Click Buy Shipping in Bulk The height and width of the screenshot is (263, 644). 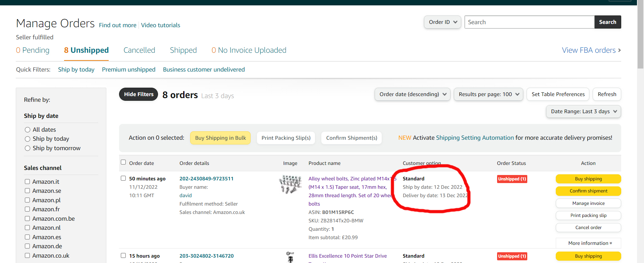pyautogui.click(x=220, y=138)
